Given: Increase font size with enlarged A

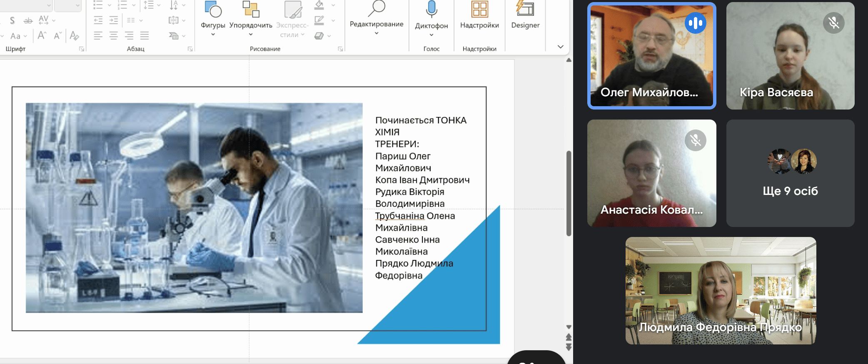Looking at the screenshot, I should coord(42,35).
